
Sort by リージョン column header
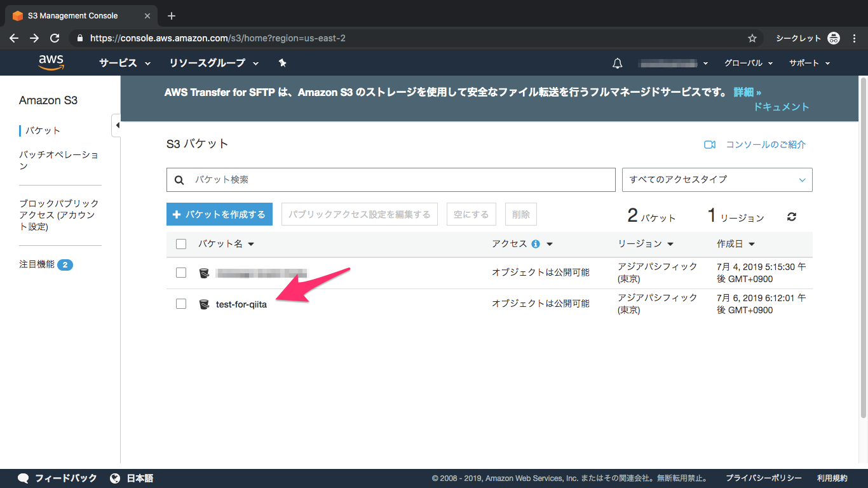click(646, 244)
